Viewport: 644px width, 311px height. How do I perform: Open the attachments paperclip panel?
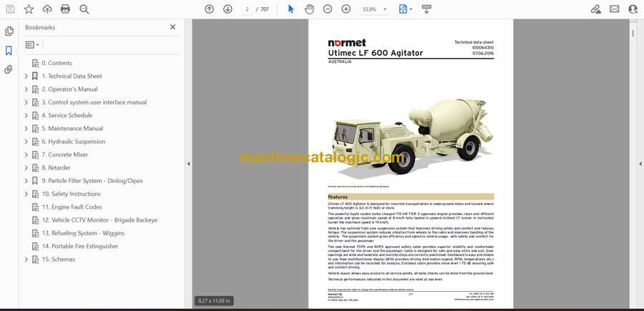tap(9, 69)
